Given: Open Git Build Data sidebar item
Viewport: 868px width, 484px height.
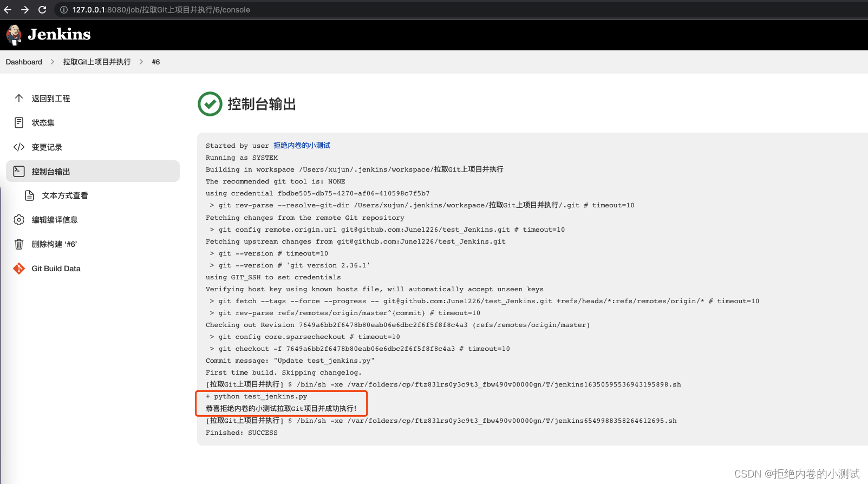Looking at the screenshot, I should [56, 269].
